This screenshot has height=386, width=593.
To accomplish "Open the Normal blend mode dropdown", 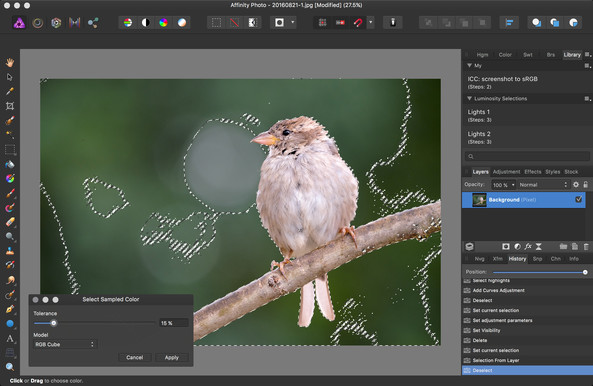I will [543, 184].
